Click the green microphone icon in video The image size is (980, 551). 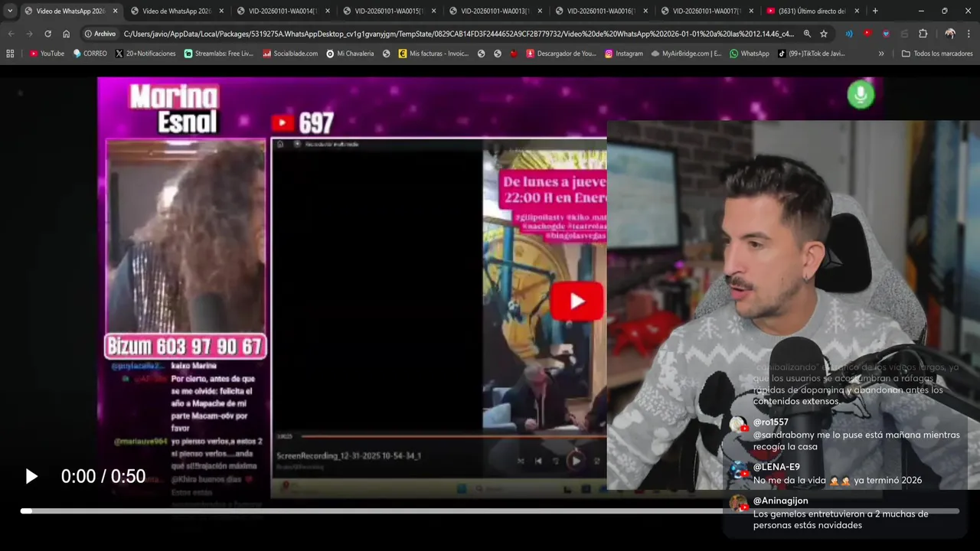click(x=861, y=94)
